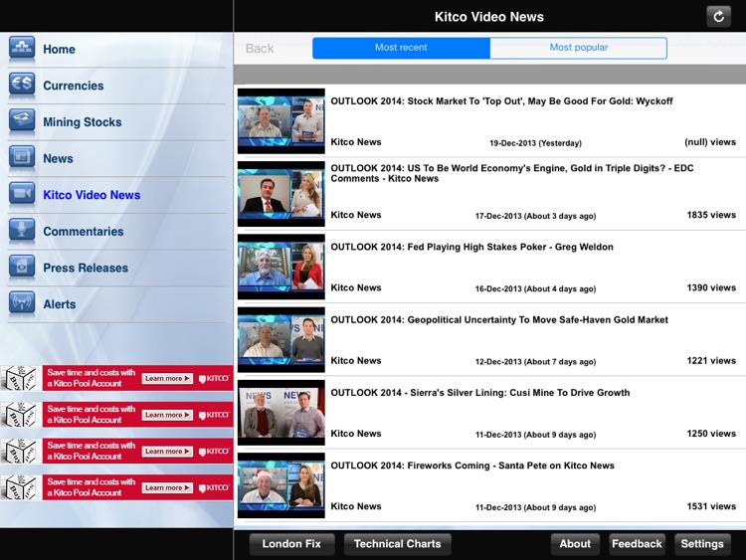Image resolution: width=746 pixels, height=560 pixels.
Task: Click the 17-Dec-2013 date text
Action: (536, 216)
